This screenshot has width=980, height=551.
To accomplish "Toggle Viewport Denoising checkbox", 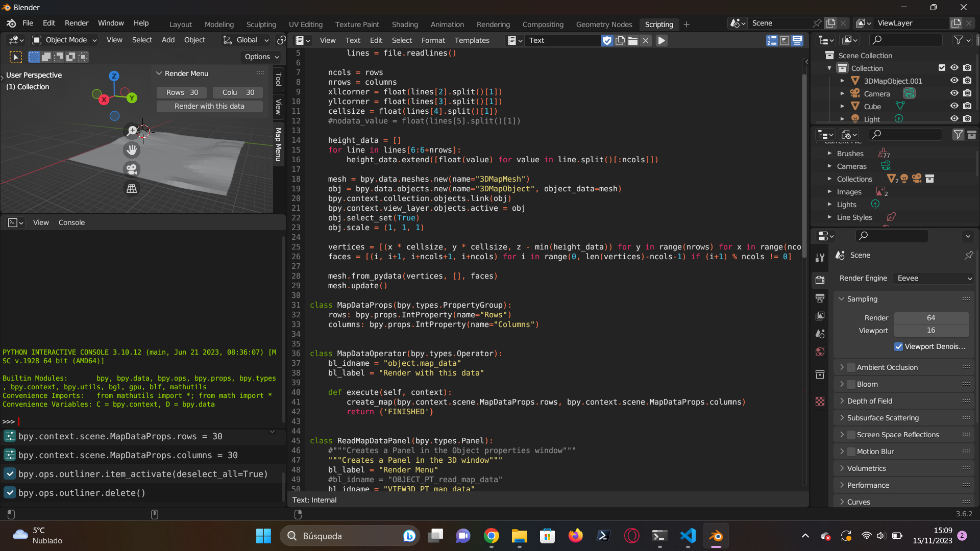I will 898,346.
